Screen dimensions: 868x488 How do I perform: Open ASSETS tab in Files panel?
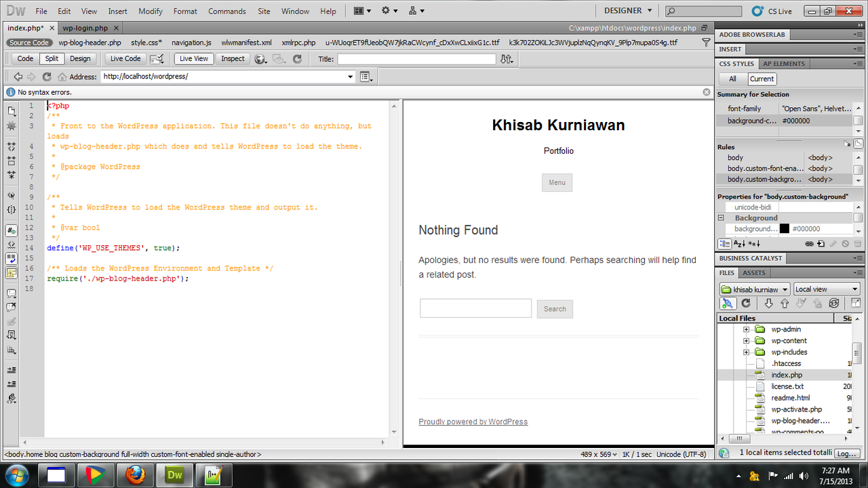(754, 273)
